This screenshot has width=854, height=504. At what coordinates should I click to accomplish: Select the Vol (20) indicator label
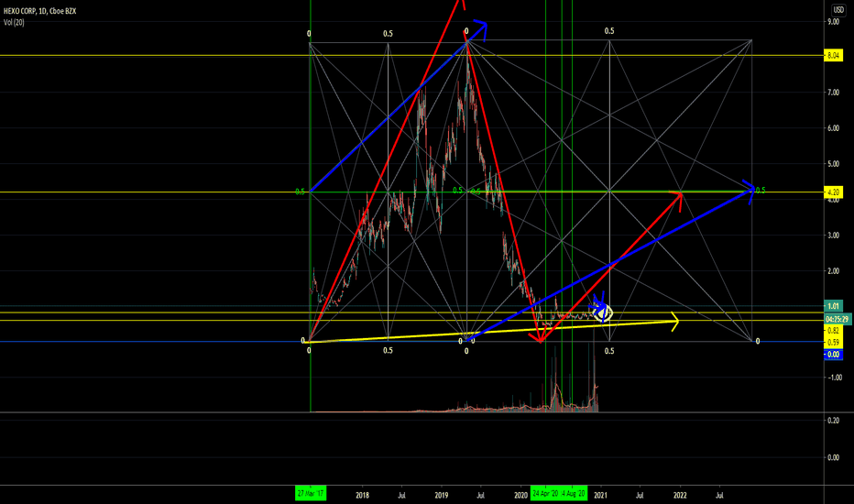click(14, 22)
